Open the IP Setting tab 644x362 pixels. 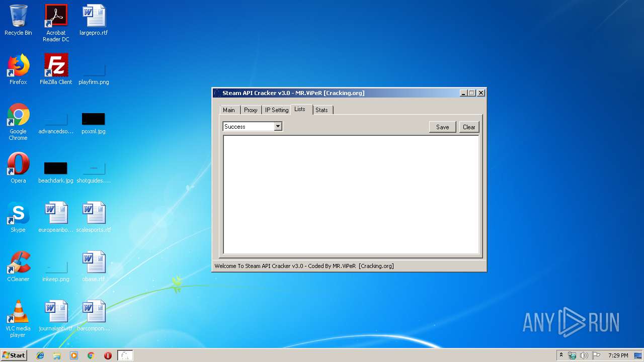pyautogui.click(x=277, y=110)
